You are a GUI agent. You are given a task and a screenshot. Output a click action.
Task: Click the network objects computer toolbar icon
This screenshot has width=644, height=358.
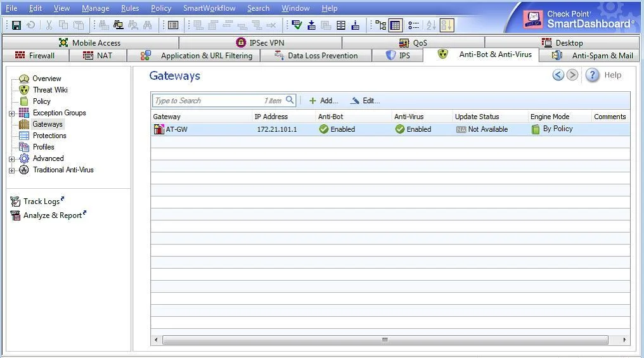coord(119,25)
